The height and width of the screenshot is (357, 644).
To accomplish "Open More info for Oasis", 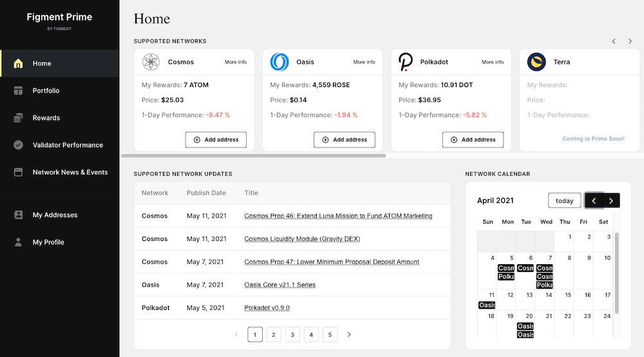I will pos(365,62).
